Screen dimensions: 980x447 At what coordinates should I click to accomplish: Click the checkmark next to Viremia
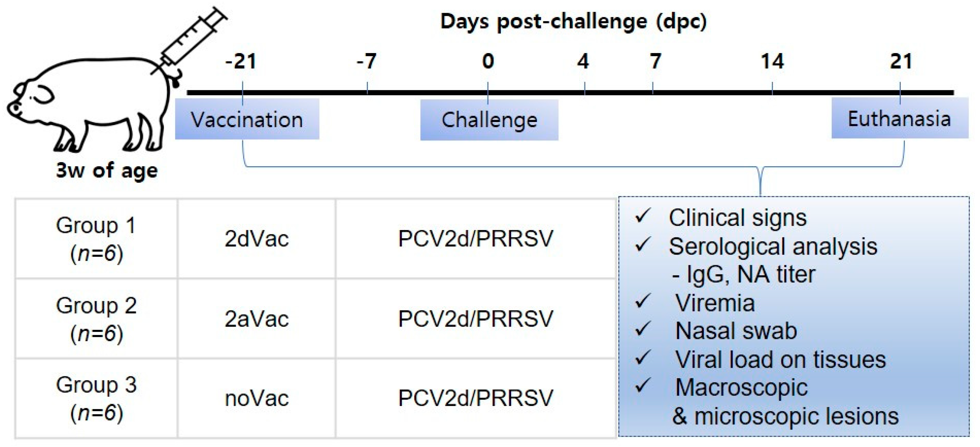pyautogui.click(x=643, y=302)
